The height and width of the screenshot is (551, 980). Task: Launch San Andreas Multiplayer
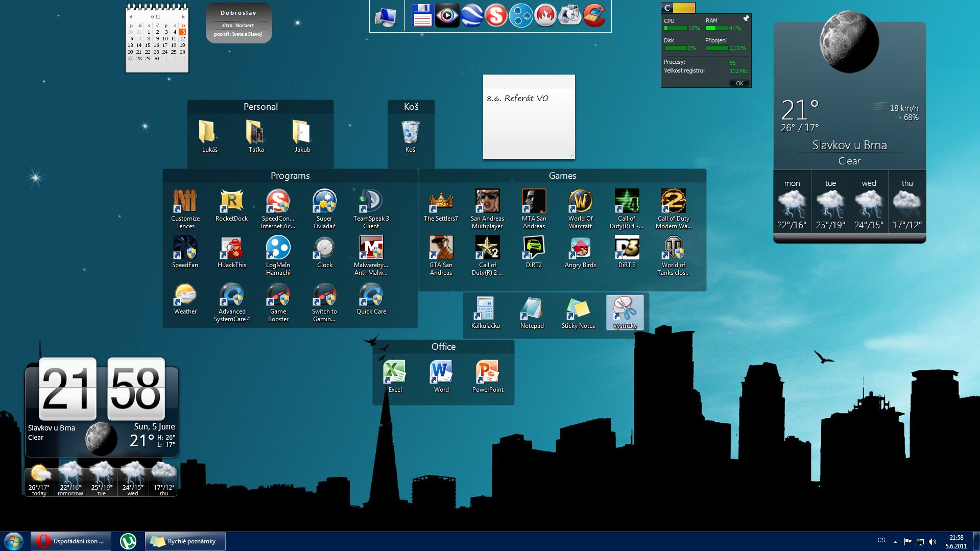pos(487,209)
